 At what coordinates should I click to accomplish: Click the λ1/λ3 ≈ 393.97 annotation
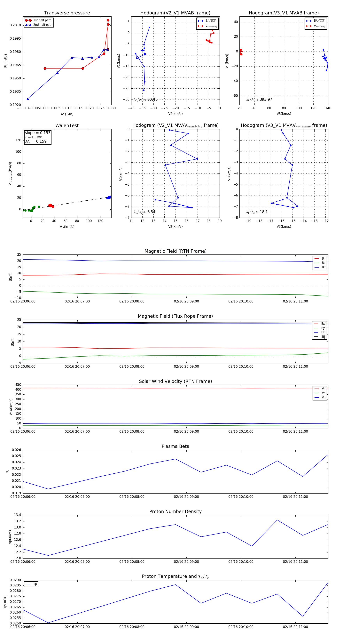pyautogui.click(x=259, y=100)
